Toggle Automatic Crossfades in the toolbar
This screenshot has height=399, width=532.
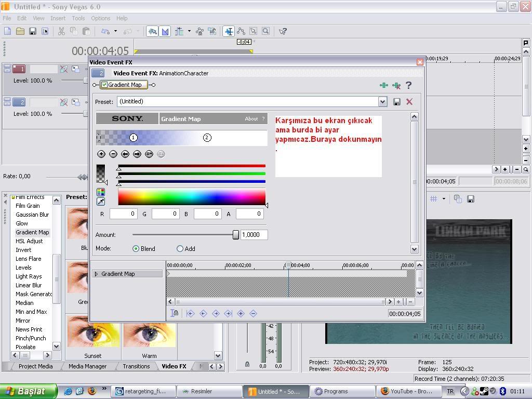pyautogui.click(x=165, y=32)
